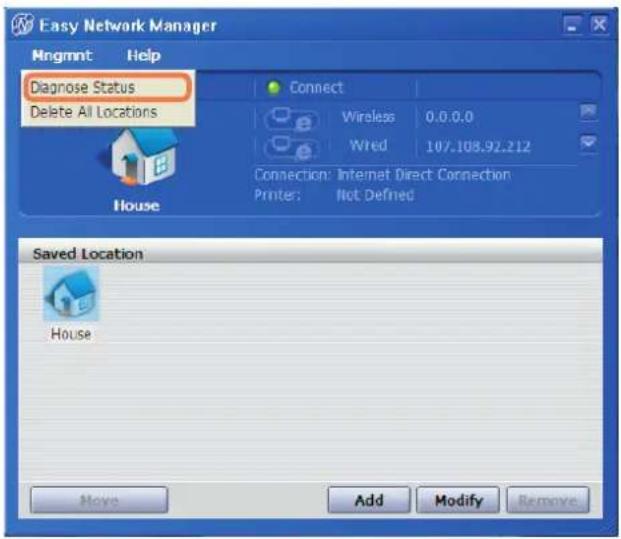The image size is (621, 539).
Task: Click the wireless IP address 0.0.0.0
Action: (x=449, y=117)
